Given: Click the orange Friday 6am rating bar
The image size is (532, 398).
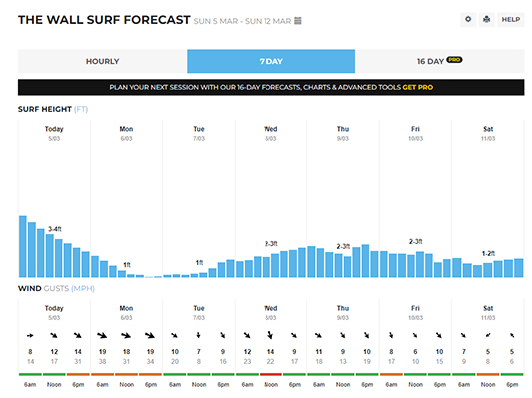Looking at the screenshot, I should (x=391, y=374).
